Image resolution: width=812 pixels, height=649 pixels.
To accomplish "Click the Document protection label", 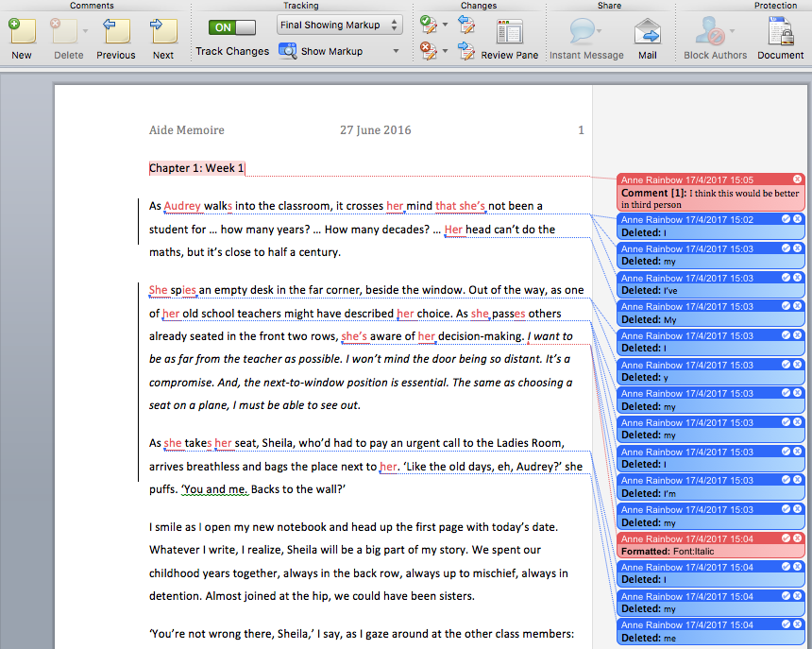I will click(x=781, y=55).
